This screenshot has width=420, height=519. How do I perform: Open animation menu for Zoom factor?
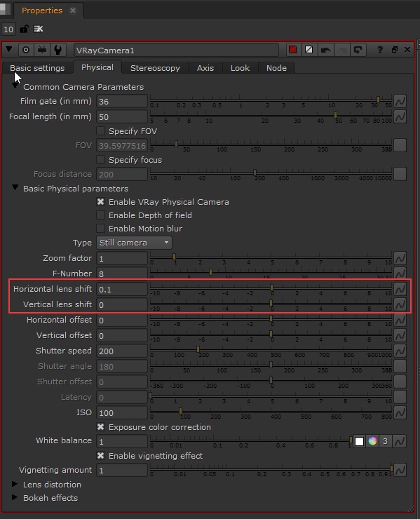400,258
